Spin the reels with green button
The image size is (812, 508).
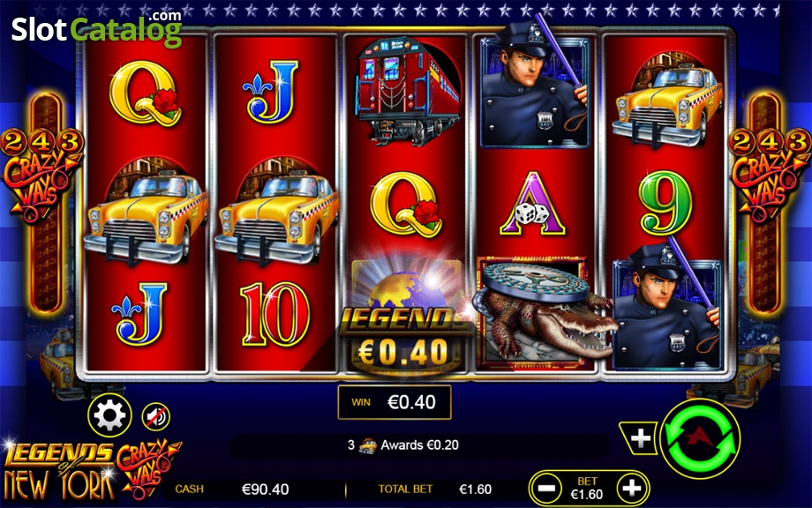coord(700,438)
